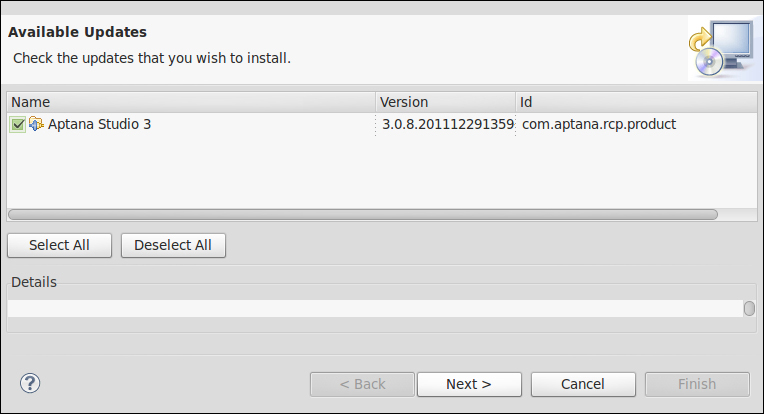Click inside the Details text area

pos(375,308)
